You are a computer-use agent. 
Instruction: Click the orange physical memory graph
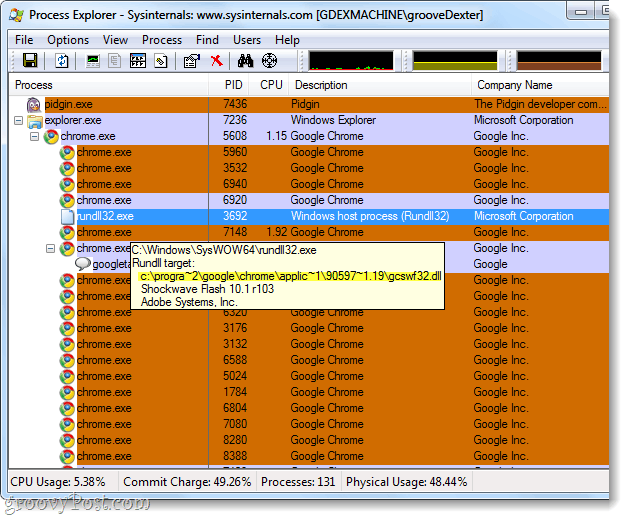click(559, 61)
